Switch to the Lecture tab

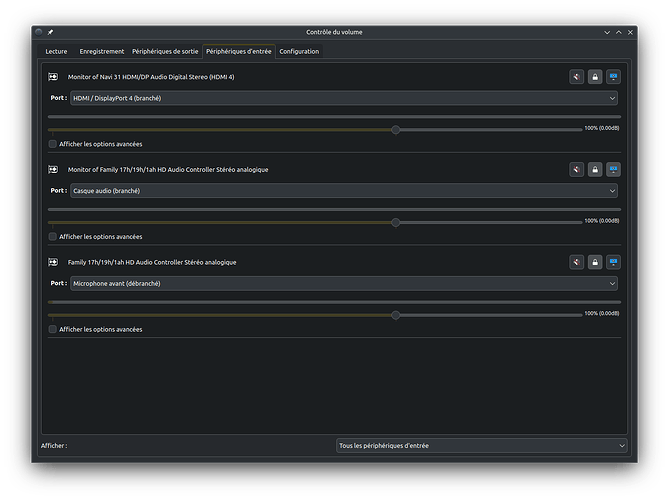pos(57,51)
